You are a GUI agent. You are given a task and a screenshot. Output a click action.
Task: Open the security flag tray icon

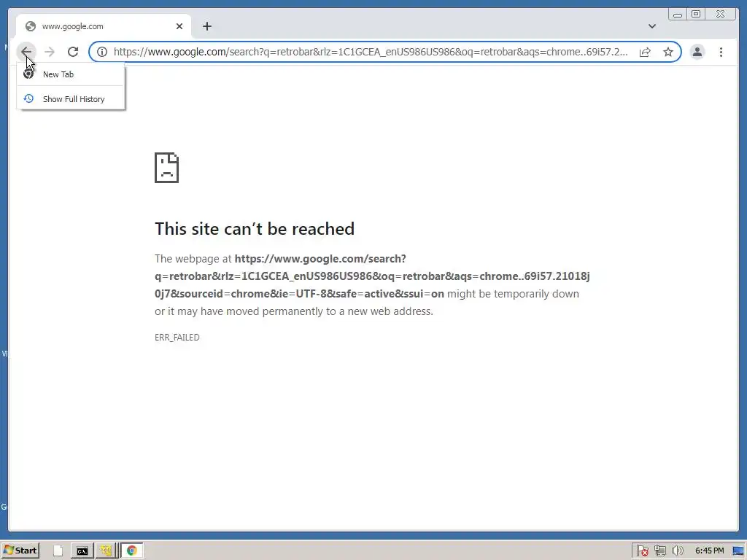coord(642,551)
